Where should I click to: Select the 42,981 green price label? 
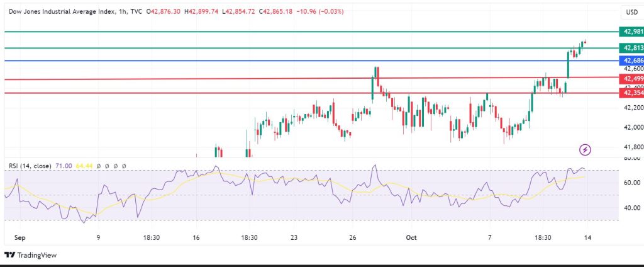631,31
